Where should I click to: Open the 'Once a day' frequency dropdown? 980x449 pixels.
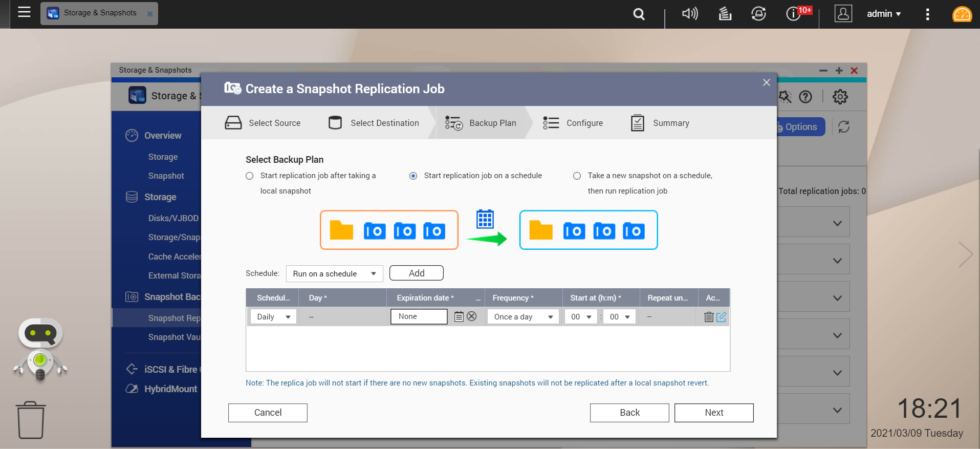(523, 317)
